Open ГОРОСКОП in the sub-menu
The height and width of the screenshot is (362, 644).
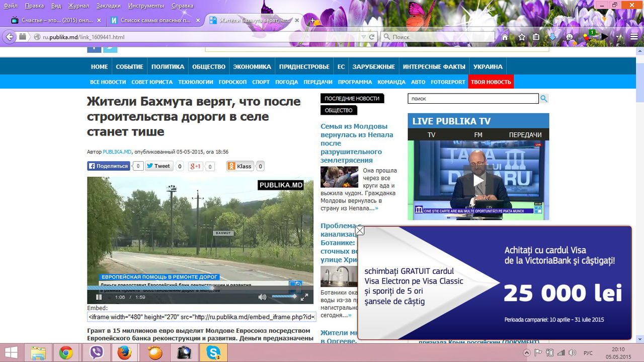232,82
